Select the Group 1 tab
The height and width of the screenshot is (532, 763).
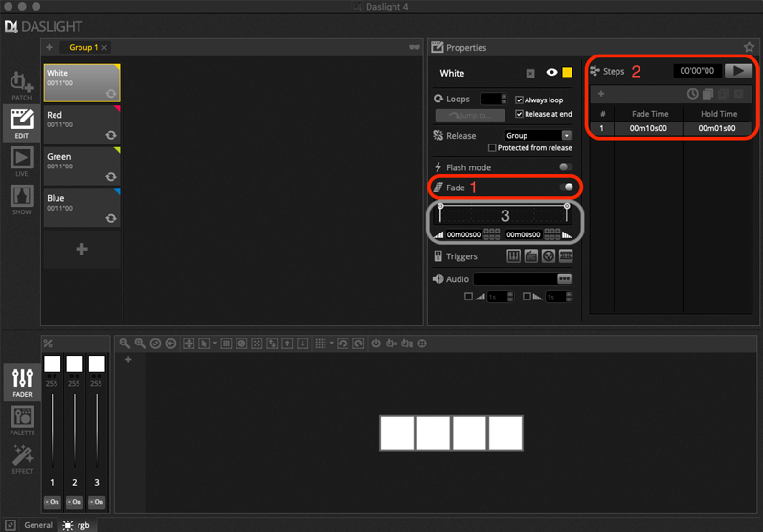pyautogui.click(x=83, y=47)
